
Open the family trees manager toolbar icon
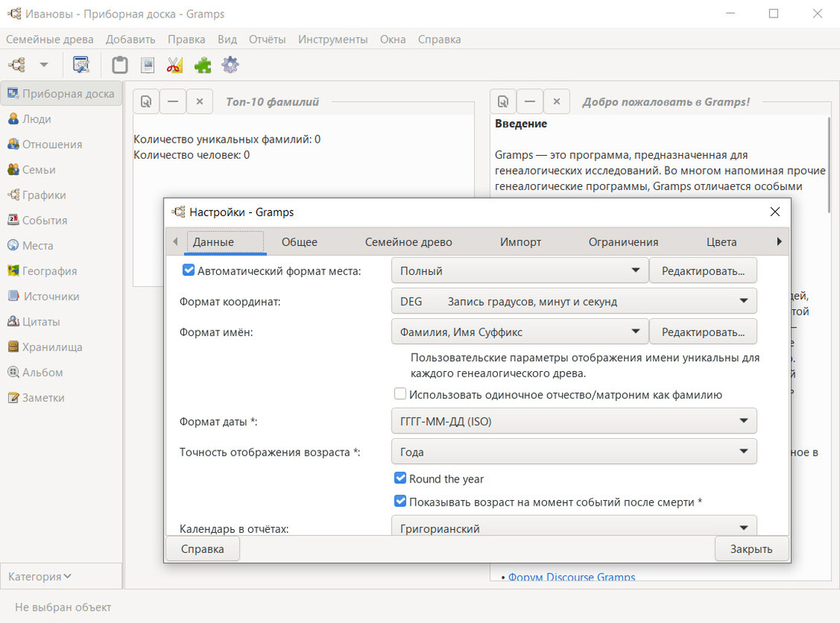pyautogui.click(x=17, y=65)
